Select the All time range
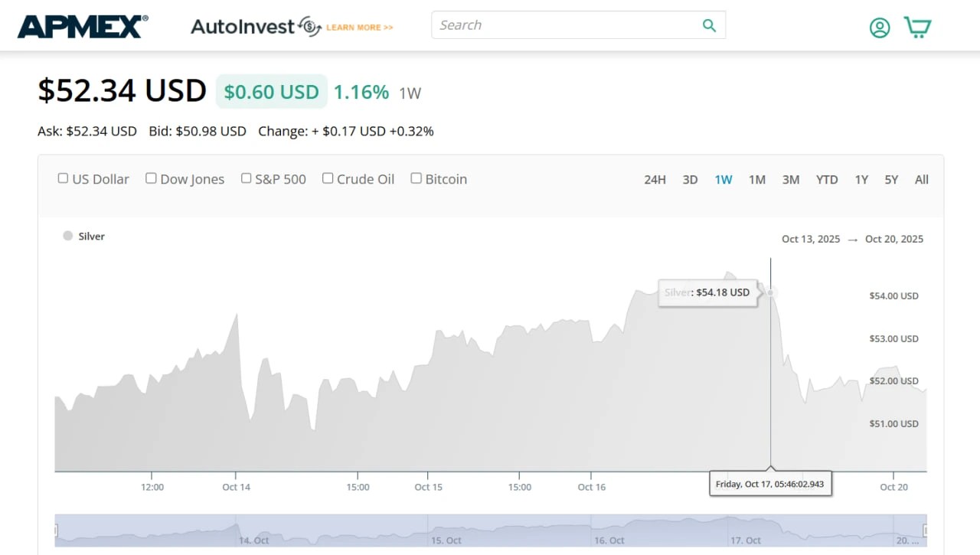This screenshot has height=555, width=980. point(922,179)
